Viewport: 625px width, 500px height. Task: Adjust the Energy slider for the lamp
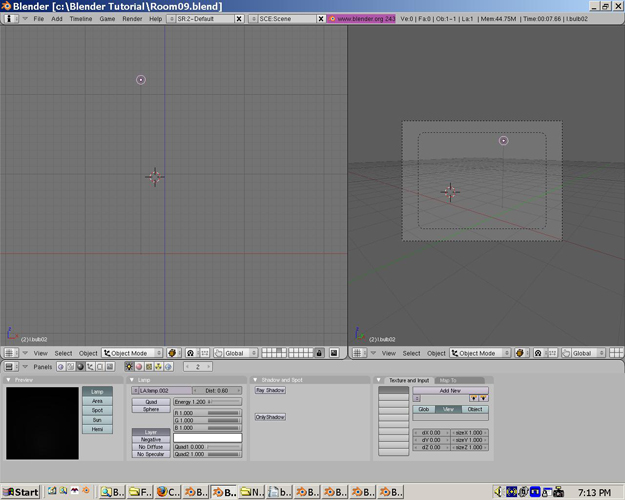207,402
